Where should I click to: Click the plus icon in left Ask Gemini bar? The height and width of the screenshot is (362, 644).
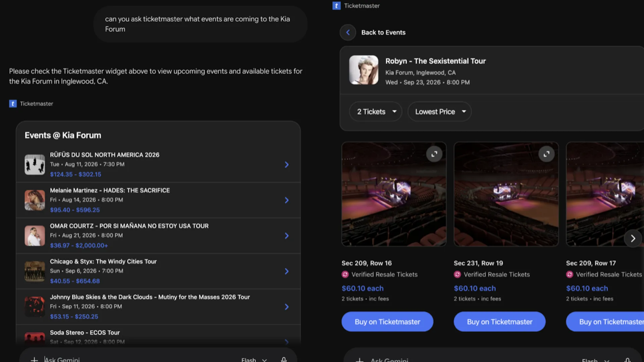[34, 359]
